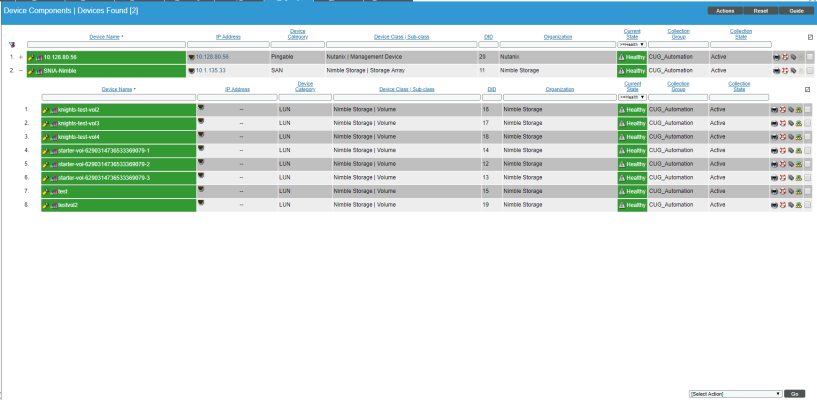Click the Reset button
The height and width of the screenshot is (400, 817).
pyautogui.click(x=761, y=11)
